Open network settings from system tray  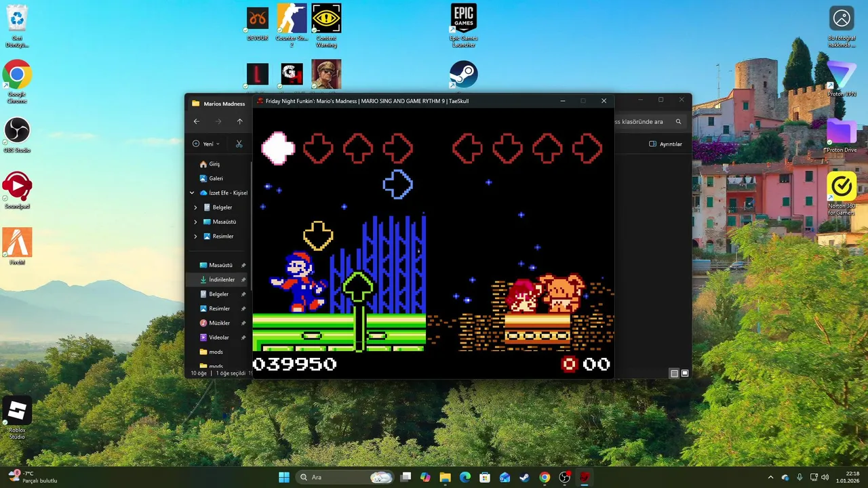tap(814, 477)
